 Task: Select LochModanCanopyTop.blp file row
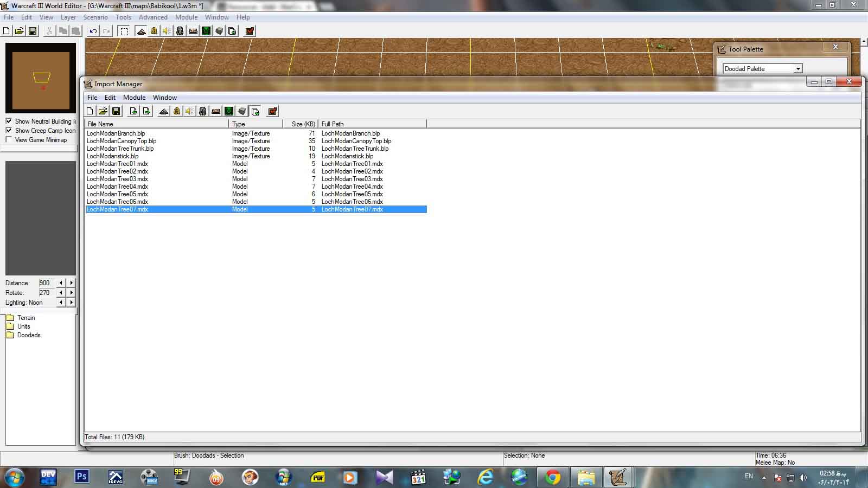[256, 141]
